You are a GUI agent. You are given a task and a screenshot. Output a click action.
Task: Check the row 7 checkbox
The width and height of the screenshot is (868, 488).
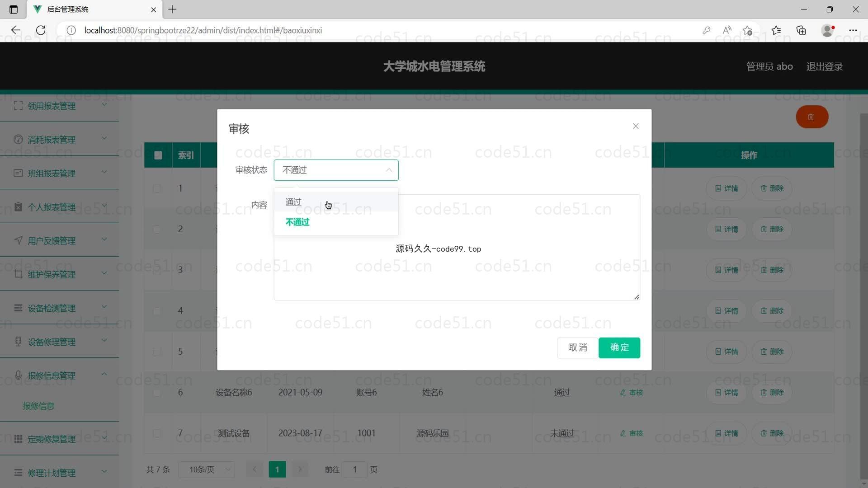pos(157,433)
